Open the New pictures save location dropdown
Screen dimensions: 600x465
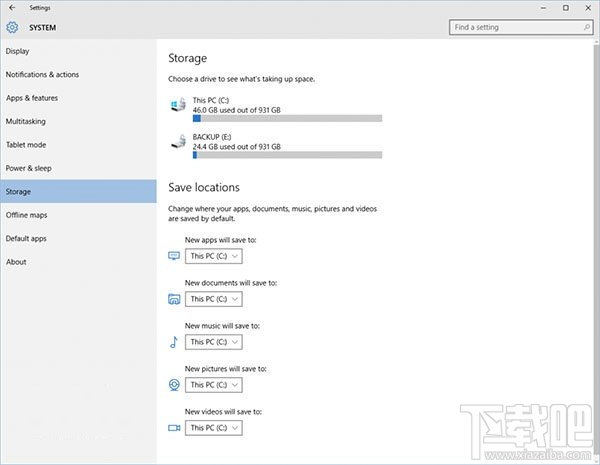(x=214, y=385)
